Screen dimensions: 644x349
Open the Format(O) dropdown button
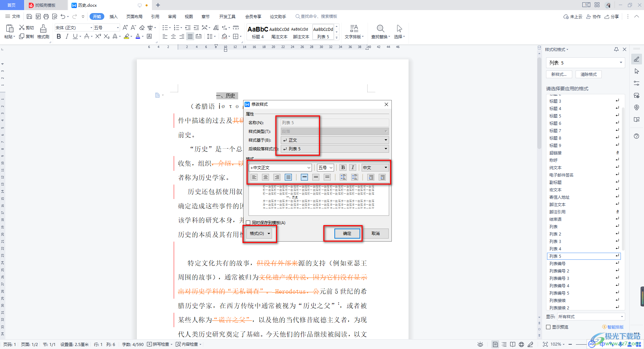(x=259, y=234)
